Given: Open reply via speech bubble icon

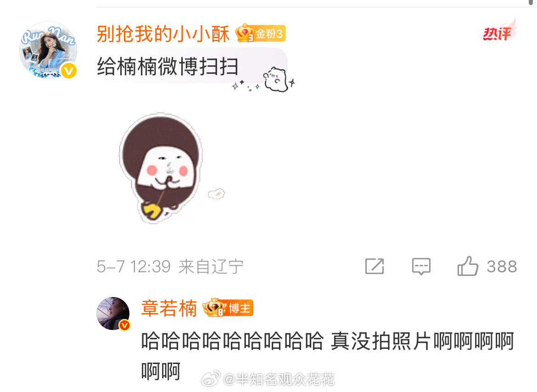Looking at the screenshot, I should [421, 266].
